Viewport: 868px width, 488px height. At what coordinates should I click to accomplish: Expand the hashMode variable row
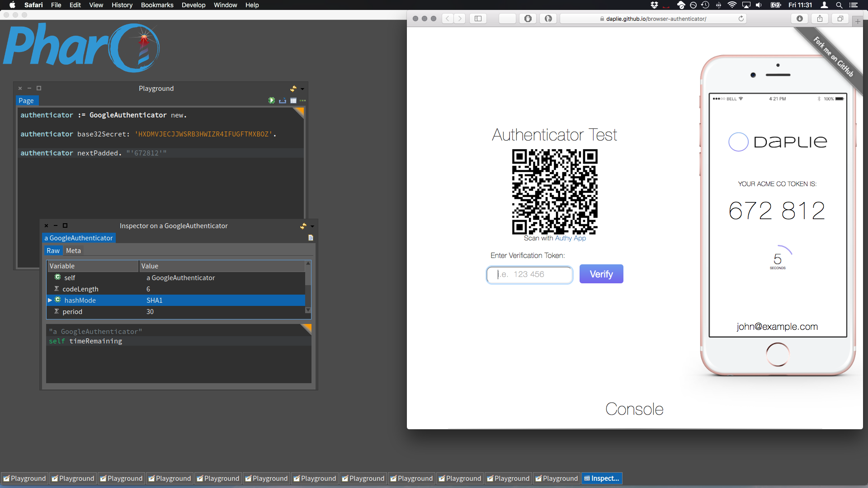tap(50, 300)
